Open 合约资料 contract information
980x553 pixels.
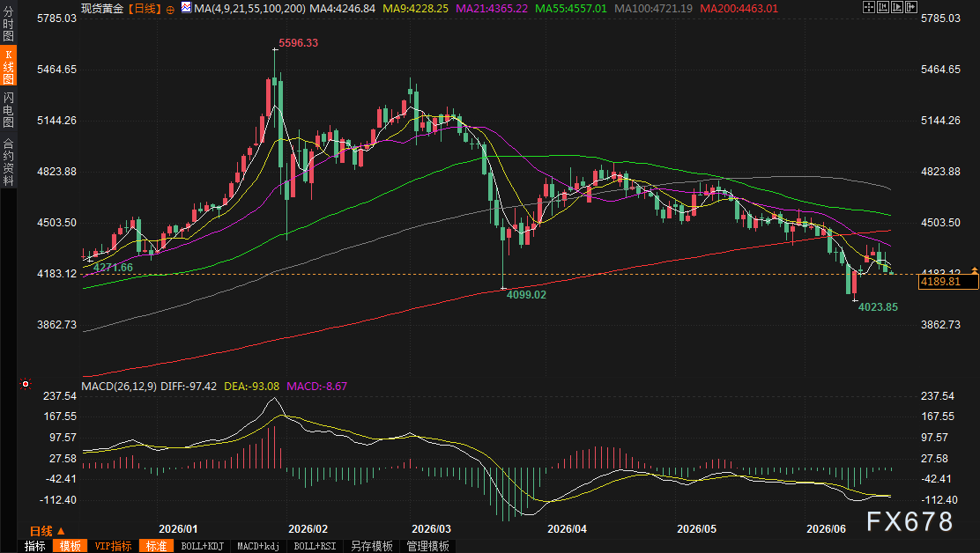[8, 162]
